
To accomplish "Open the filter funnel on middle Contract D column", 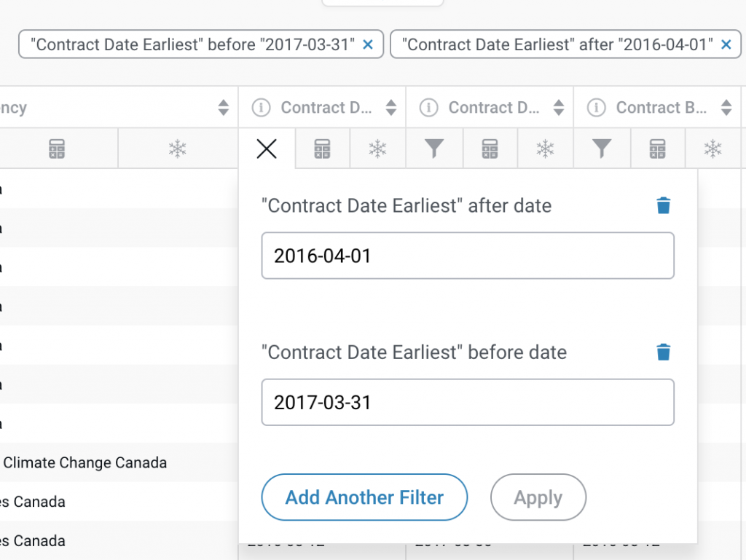I will 434,149.
